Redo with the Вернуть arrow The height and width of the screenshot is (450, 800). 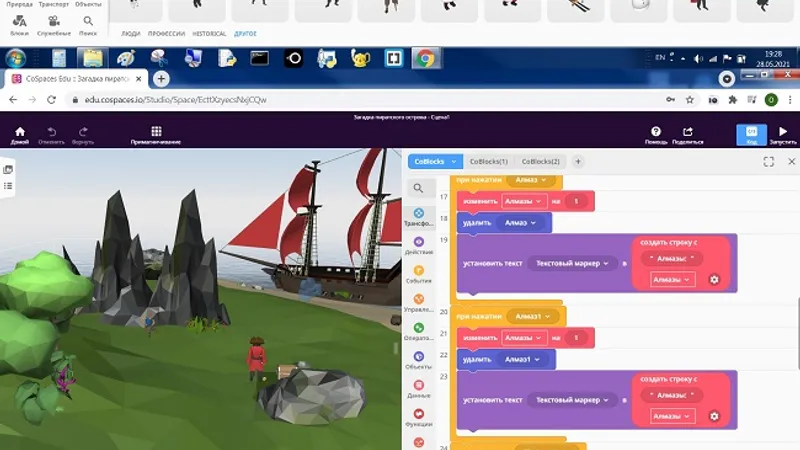point(83,135)
